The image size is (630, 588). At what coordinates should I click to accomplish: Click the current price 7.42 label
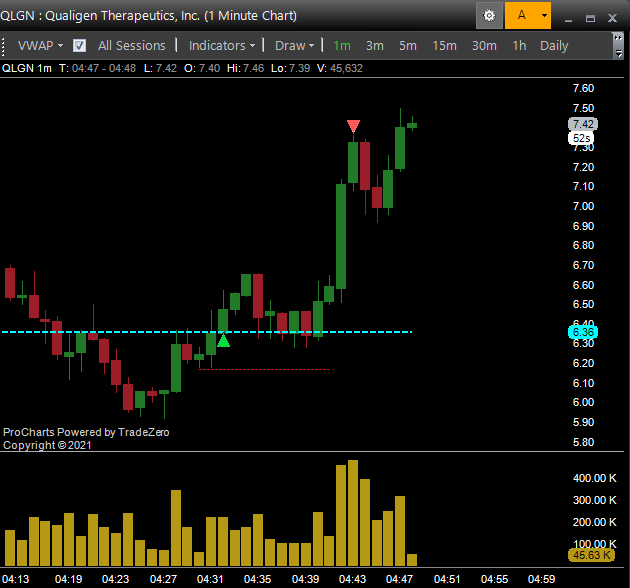pos(583,124)
